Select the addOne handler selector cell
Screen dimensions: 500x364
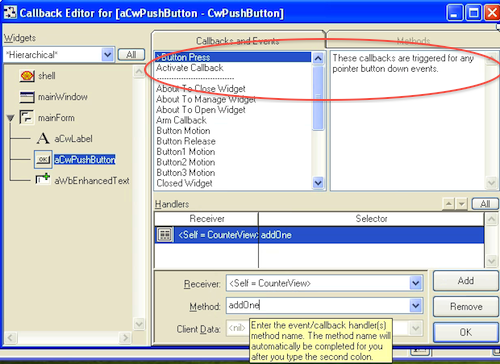click(x=371, y=235)
